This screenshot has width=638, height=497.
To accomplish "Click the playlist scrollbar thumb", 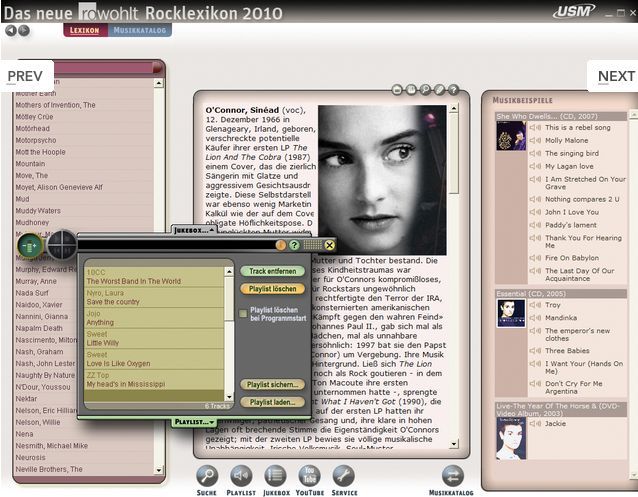I will [x=229, y=298].
